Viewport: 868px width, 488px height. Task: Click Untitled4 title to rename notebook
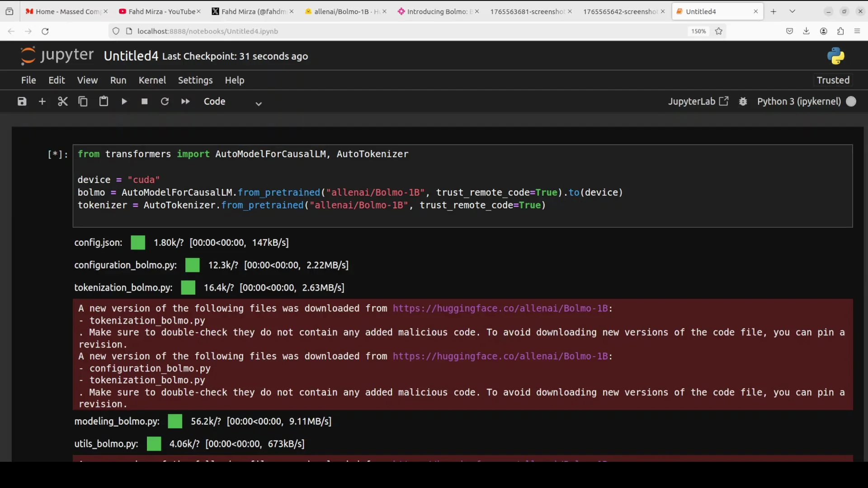coord(131,56)
